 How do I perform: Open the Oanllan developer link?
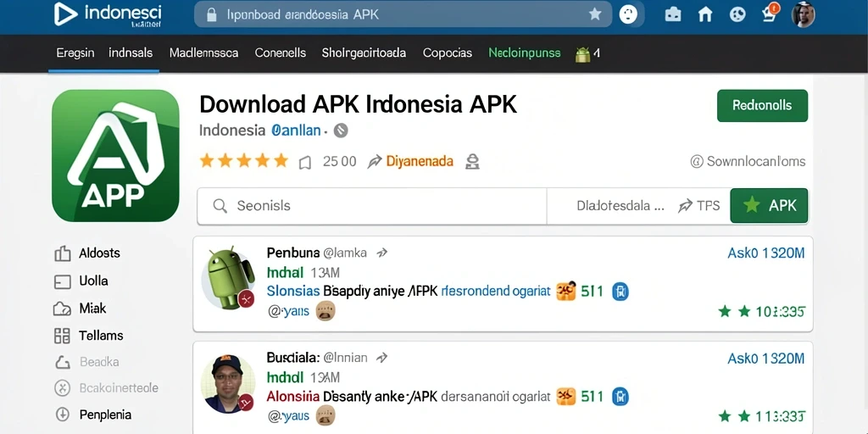[x=296, y=131]
